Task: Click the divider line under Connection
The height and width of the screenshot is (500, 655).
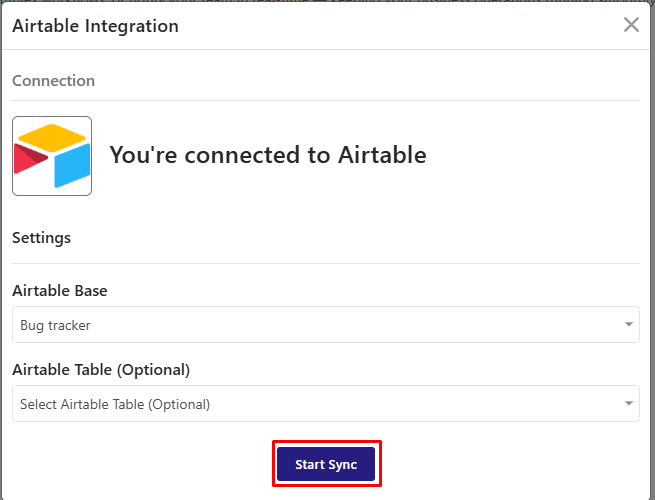Action: click(326, 100)
